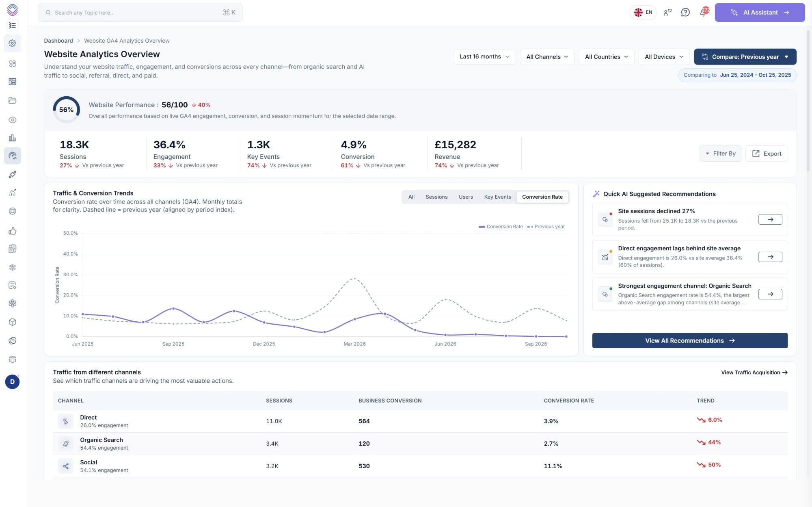Click the help question mark icon
The image size is (812, 507).
(x=685, y=12)
